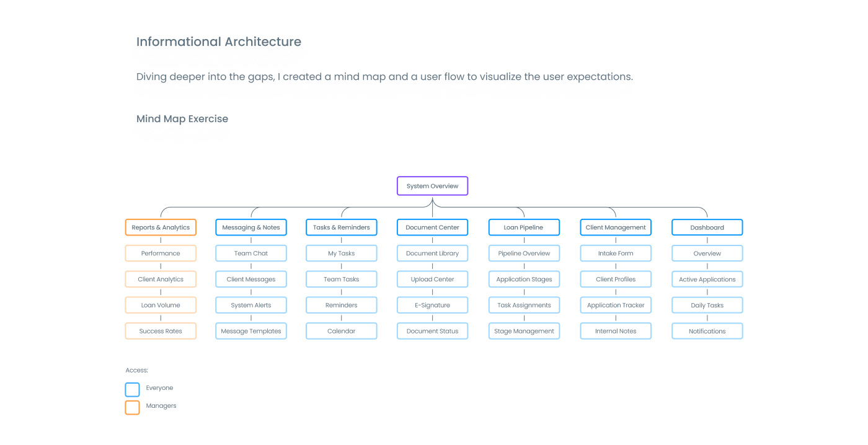Select the Tasks & Reminders category box
The height and width of the screenshot is (445, 868).
click(342, 227)
